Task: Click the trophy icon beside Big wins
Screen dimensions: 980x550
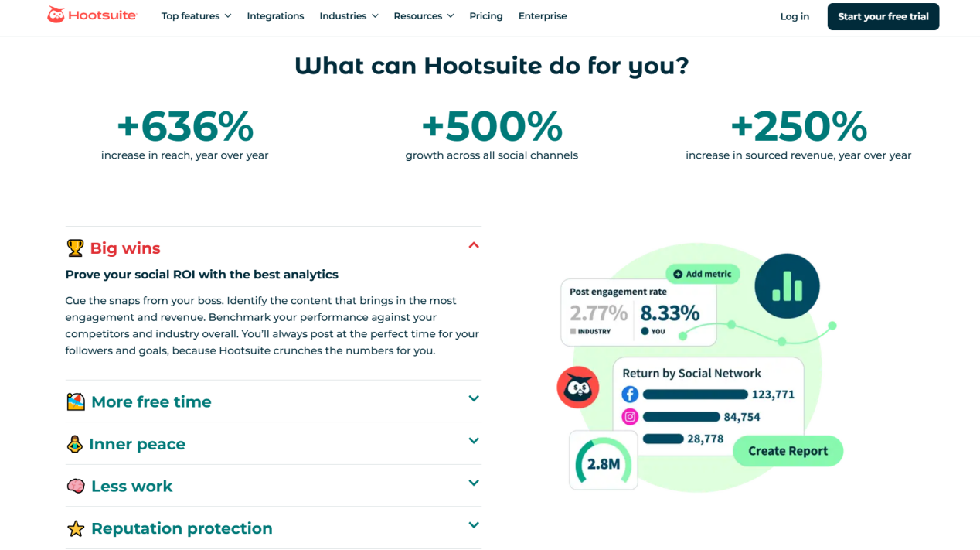Action: click(x=75, y=248)
